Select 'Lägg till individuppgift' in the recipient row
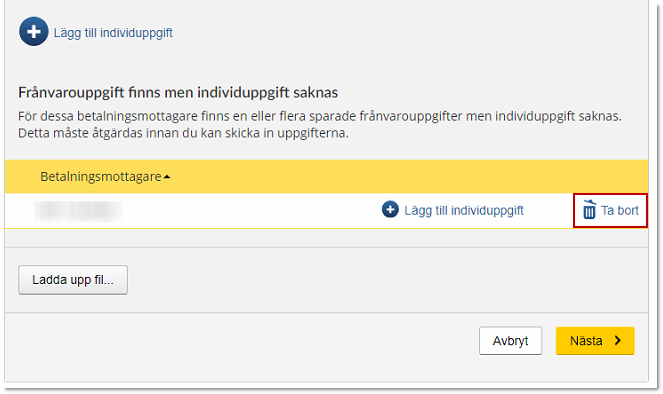This screenshot has height=394, width=663. pyautogui.click(x=464, y=211)
